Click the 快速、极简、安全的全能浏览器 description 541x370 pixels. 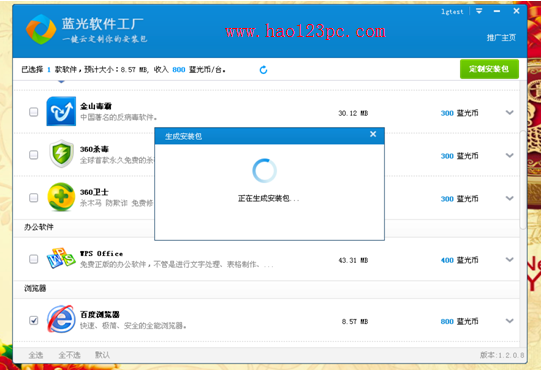click(x=133, y=326)
